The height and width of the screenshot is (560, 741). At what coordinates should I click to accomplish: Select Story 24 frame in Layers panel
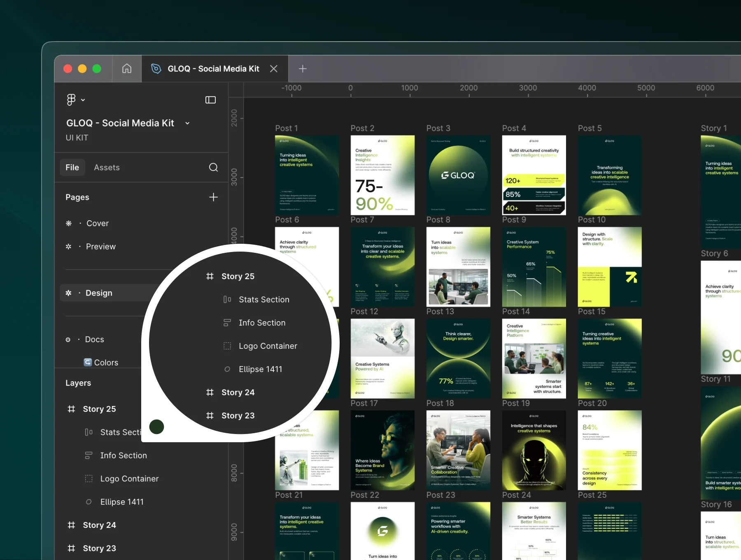pyautogui.click(x=99, y=525)
